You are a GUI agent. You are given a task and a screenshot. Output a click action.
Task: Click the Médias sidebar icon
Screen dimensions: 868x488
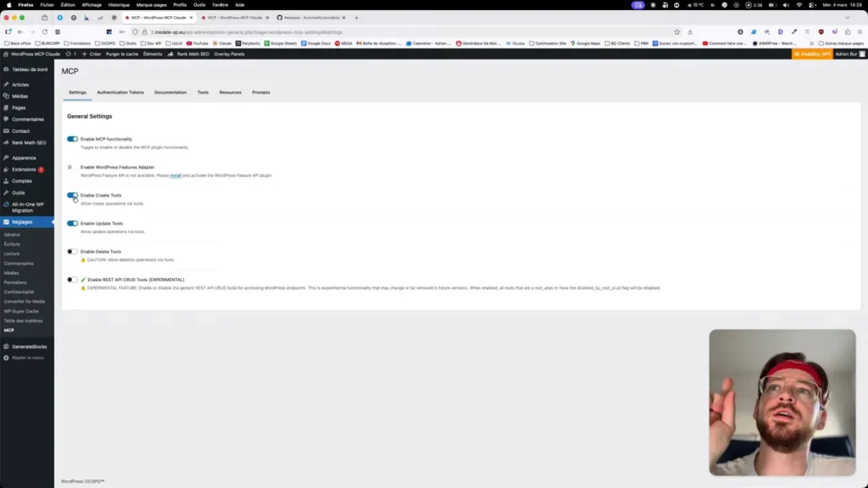pyautogui.click(x=7, y=96)
